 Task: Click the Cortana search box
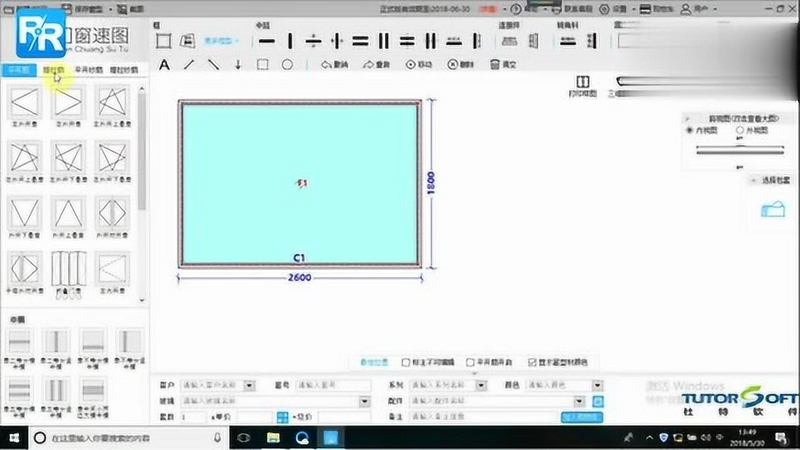(x=128, y=438)
